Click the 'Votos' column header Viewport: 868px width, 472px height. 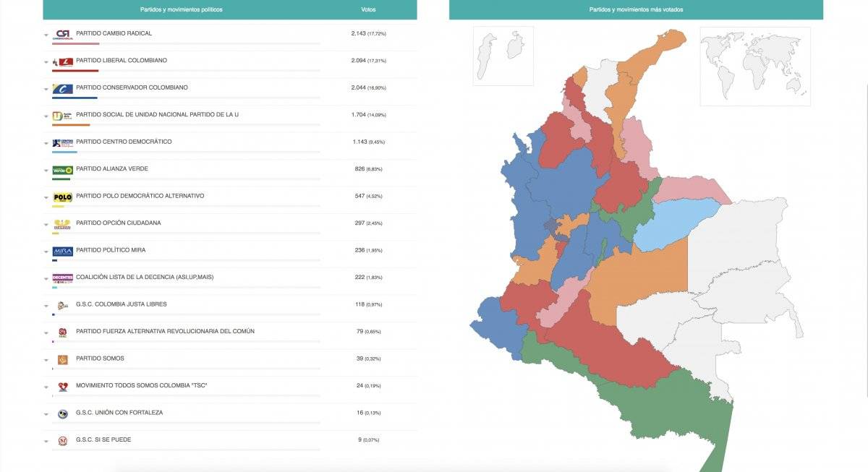click(x=368, y=9)
